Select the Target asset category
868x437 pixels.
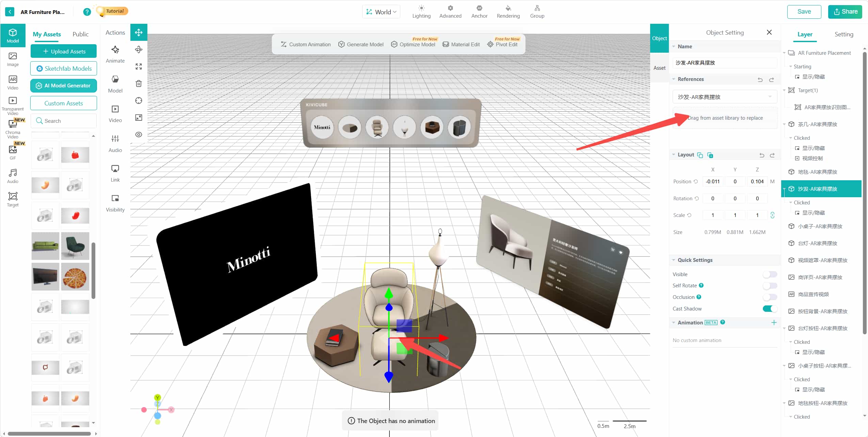pos(13,200)
